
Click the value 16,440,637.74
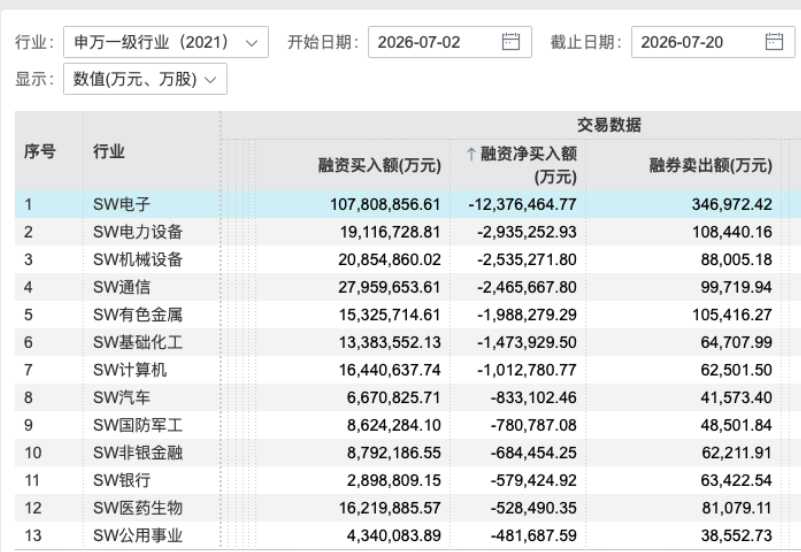pyautogui.click(x=390, y=370)
